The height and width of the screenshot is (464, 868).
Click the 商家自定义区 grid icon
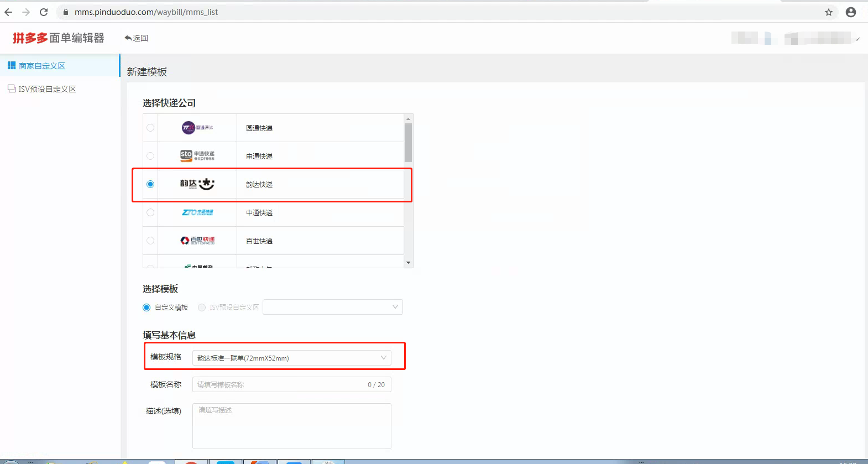[12, 65]
